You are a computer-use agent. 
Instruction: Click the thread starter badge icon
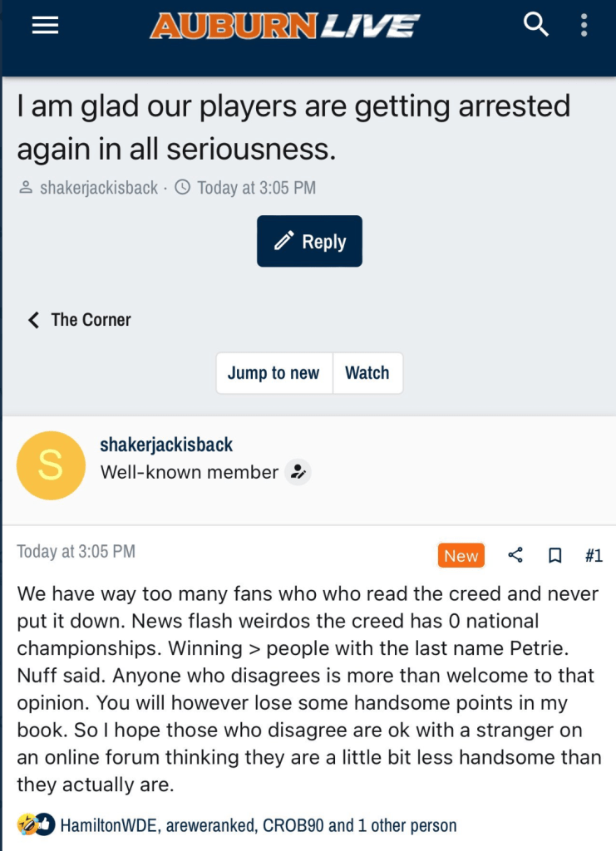[x=298, y=472]
